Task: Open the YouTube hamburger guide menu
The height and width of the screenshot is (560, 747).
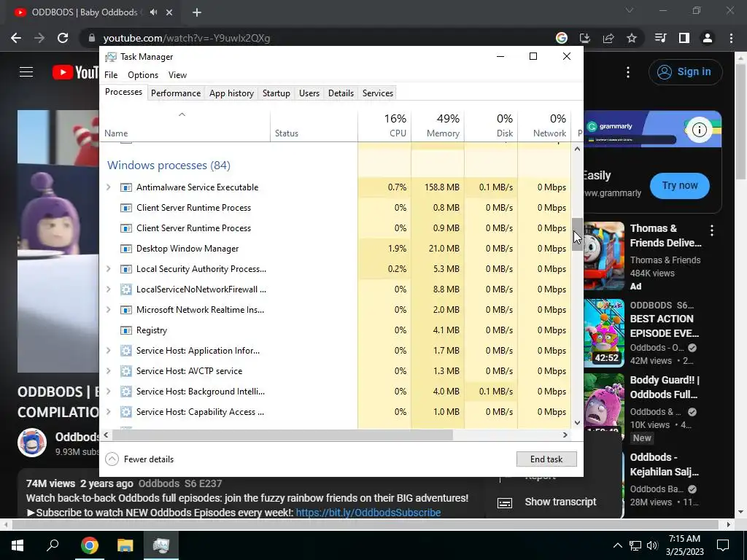Action: click(26, 72)
